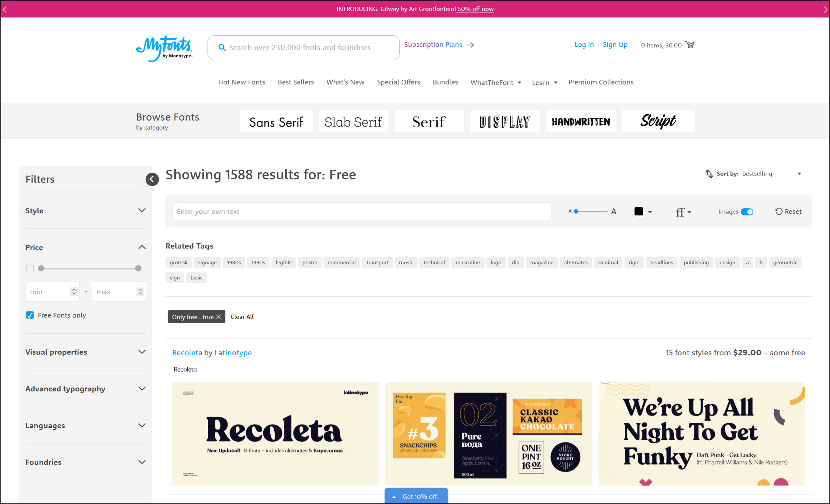Open the Recoleta font link

point(187,353)
